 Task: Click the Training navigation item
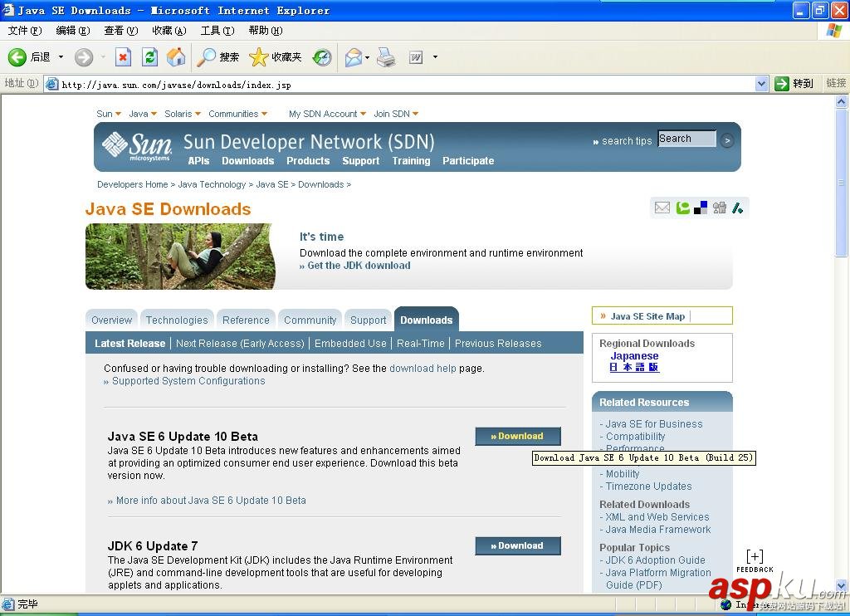point(411,161)
